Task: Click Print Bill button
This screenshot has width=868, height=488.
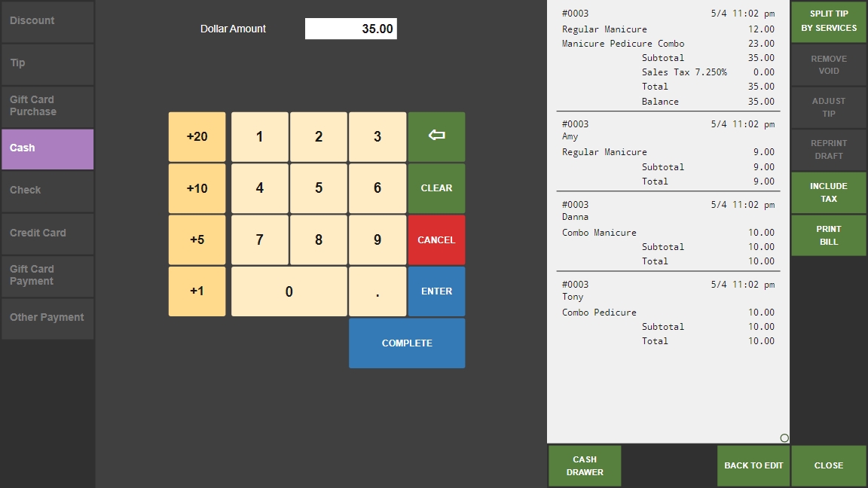Action: pyautogui.click(x=829, y=236)
